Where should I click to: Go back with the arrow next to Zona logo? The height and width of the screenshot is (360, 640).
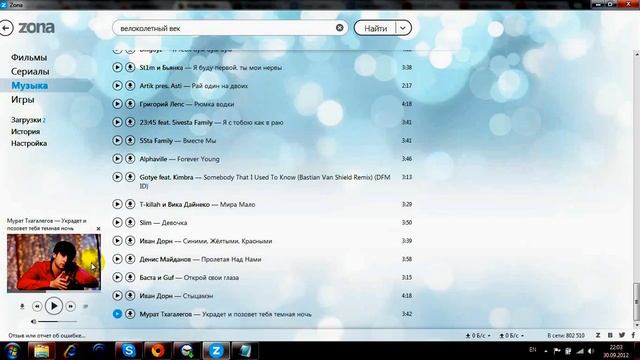point(6,28)
